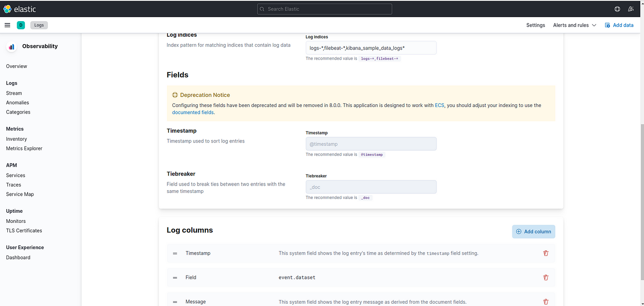This screenshot has width=644, height=306.
Task: Open APM Traces
Action: coord(13,185)
